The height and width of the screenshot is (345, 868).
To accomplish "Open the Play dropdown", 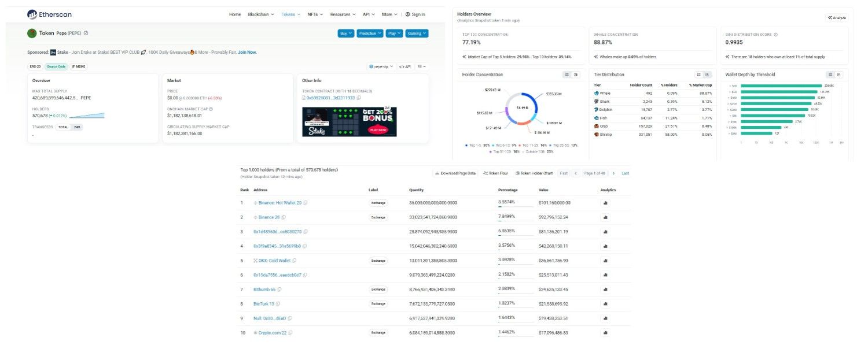I will pos(394,34).
